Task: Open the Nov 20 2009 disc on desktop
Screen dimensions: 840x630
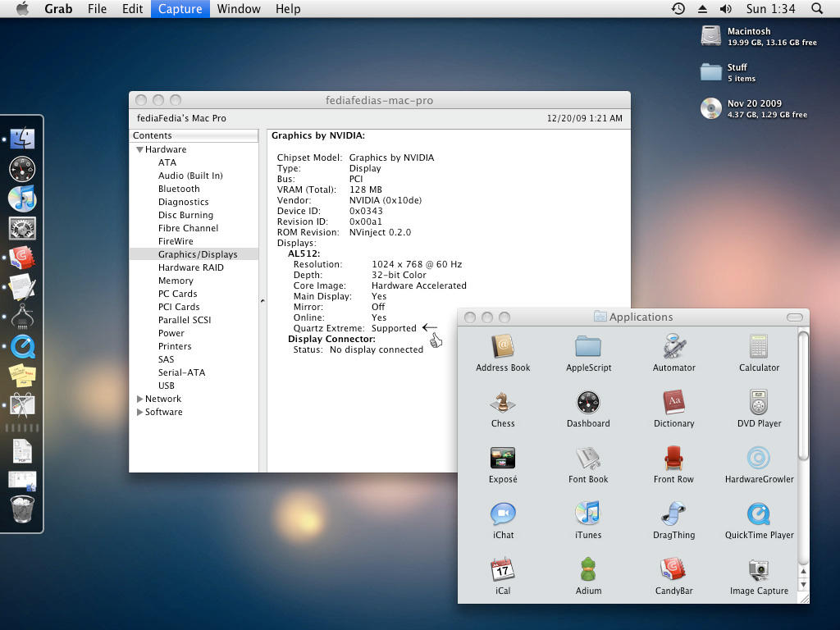Action: coord(710,107)
